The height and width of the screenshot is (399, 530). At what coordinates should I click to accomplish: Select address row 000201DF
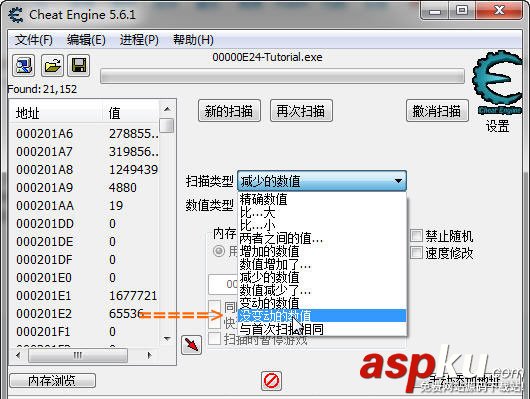pos(85,259)
